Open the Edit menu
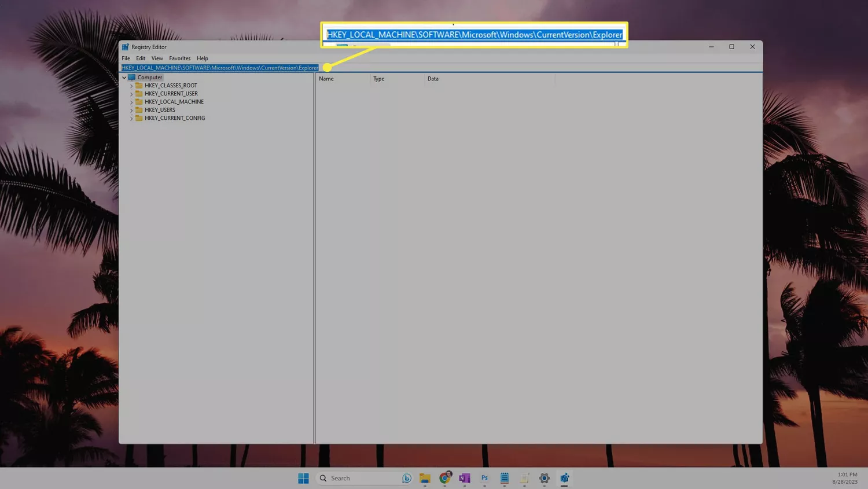868x489 pixels. pos(141,58)
